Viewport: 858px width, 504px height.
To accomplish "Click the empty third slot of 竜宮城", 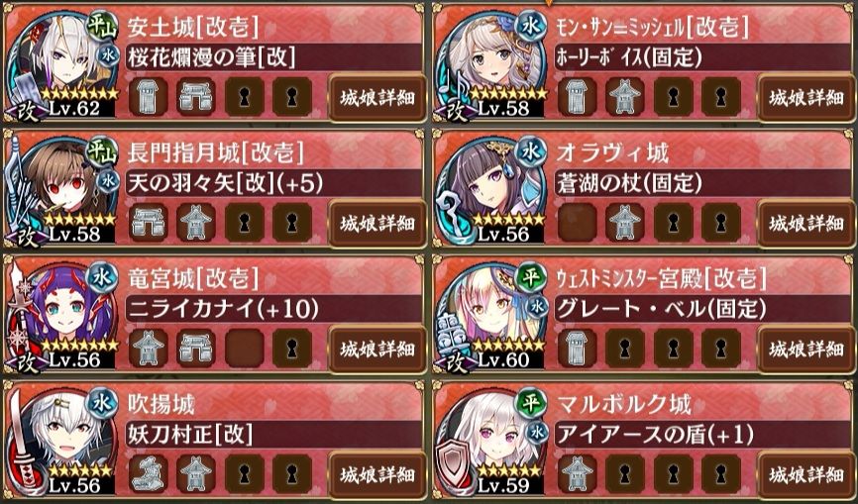I will pyautogui.click(x=244, y=349).
